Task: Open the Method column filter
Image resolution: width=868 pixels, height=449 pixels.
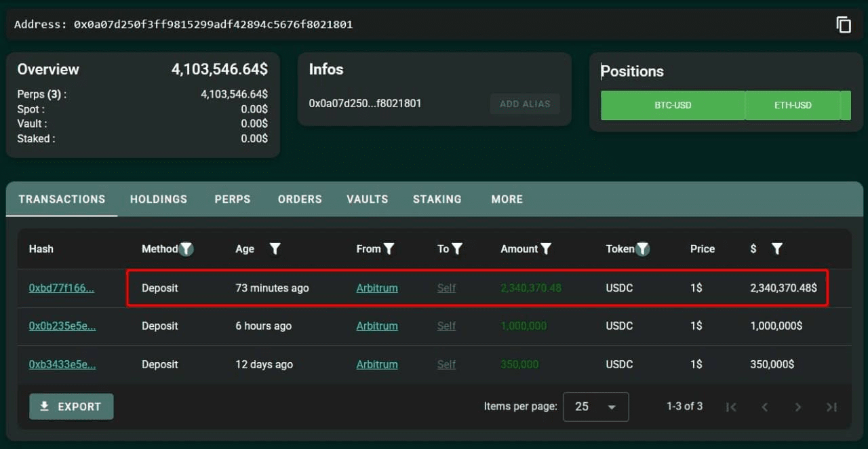Action: 186,249
